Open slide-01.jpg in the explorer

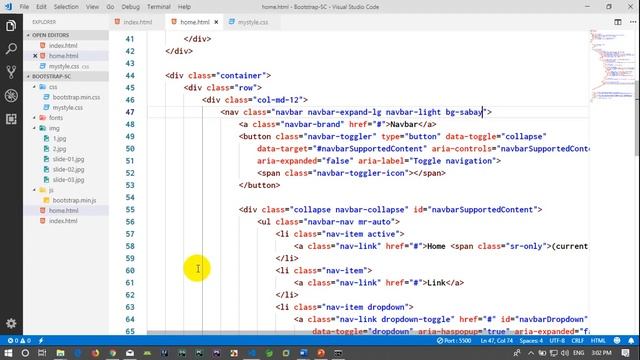click(68, 159)
